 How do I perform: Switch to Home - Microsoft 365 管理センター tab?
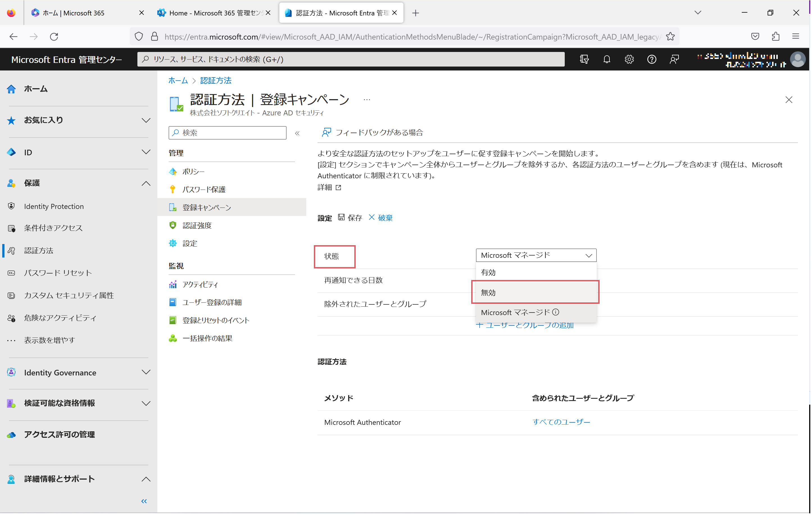pyautogui.click(x=214, y=13)
